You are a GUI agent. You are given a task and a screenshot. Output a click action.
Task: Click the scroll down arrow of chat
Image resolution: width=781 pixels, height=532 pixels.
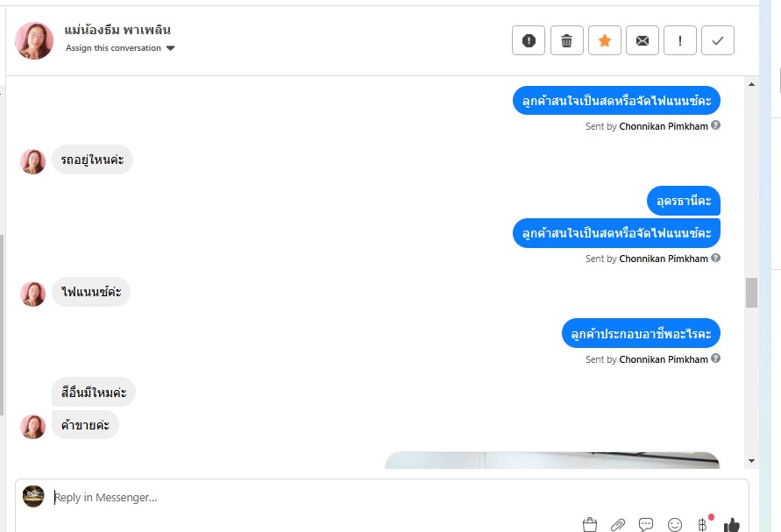pyautogui.click(x=751, y=461)
